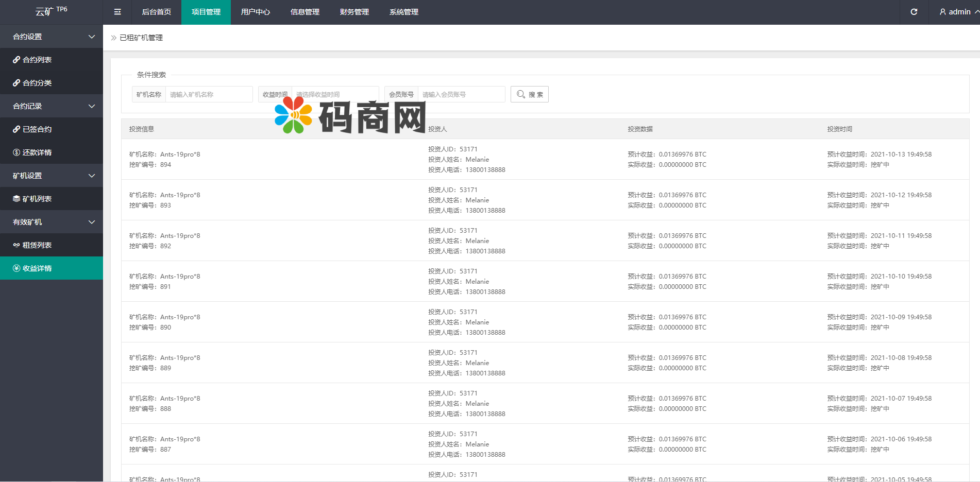Focus the 矿机名称 input field
Viewport: 980px width, 482px height.
[209, 94]
